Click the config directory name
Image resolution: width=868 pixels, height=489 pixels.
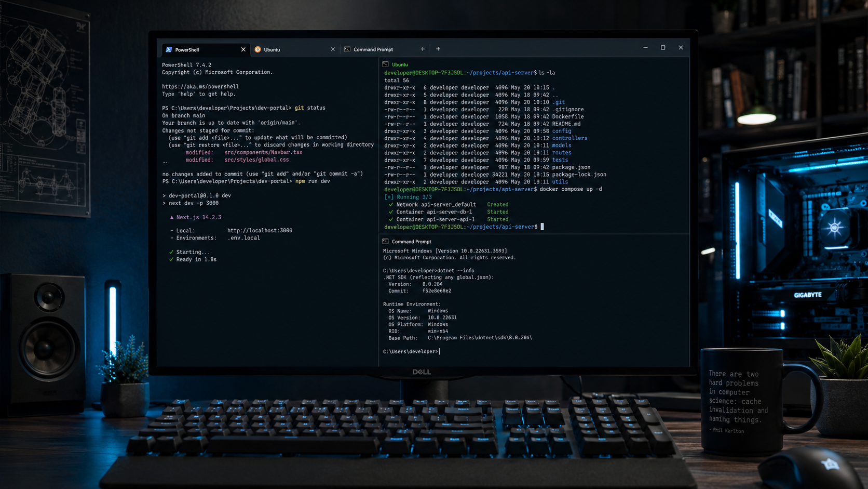pos(562,131)
